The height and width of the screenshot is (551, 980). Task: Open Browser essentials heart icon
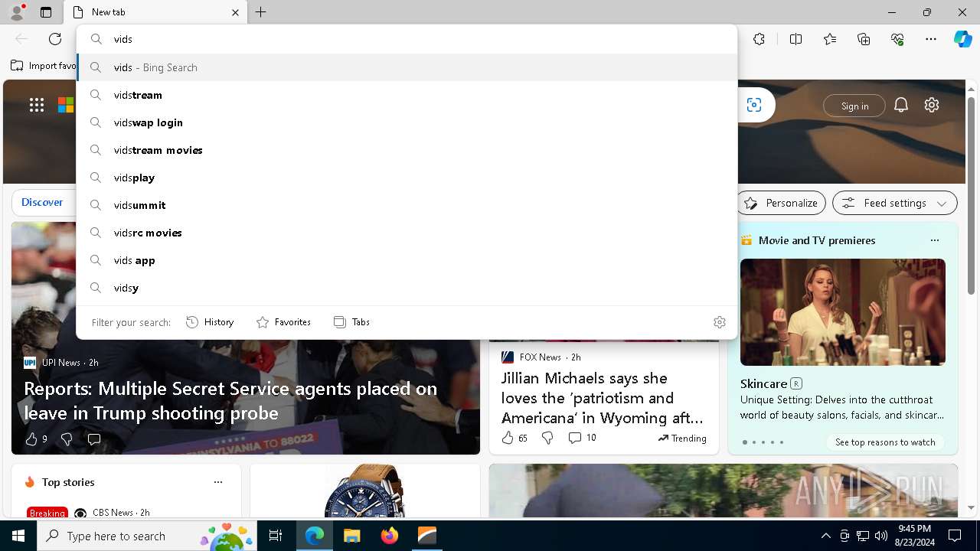[897, 39]
